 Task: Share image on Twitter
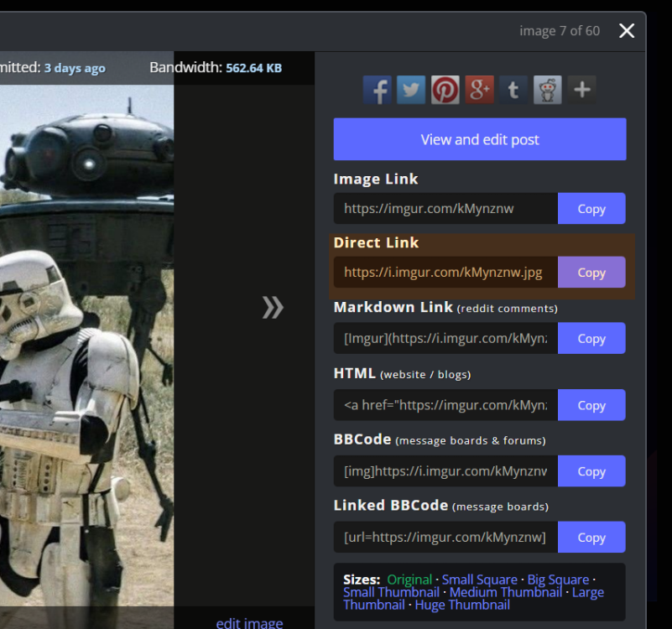pyautogui.click(x=411, y=90)
